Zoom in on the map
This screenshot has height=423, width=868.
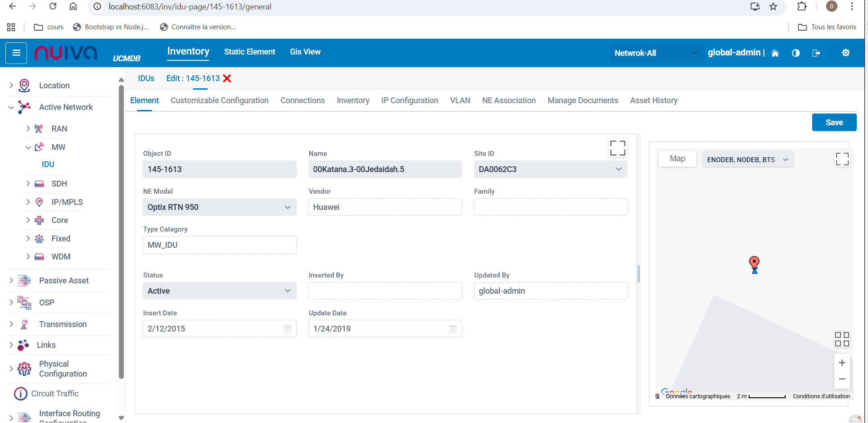coord(842,363)
